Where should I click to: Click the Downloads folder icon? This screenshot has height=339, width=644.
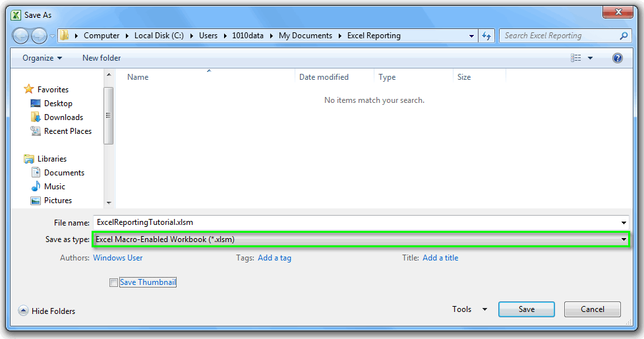pos(36,117)
